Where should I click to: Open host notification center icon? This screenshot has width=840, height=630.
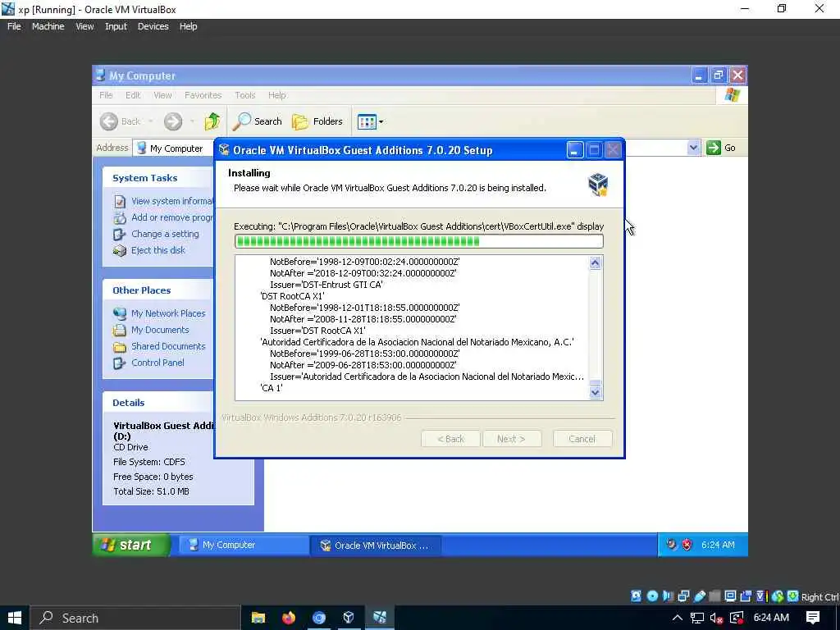coord(813,618)
